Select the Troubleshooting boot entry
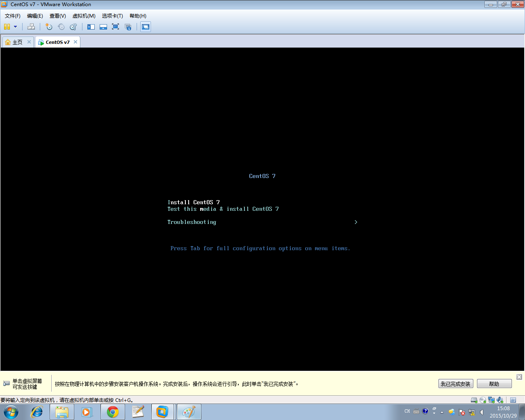Viewport: 525px width, 420px height. [x=192, y=222]
